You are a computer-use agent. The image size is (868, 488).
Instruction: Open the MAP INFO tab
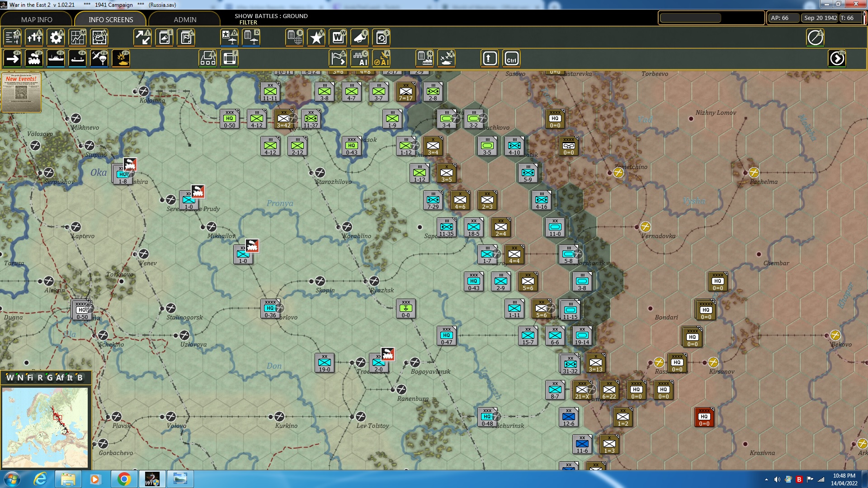click(37, 19)
